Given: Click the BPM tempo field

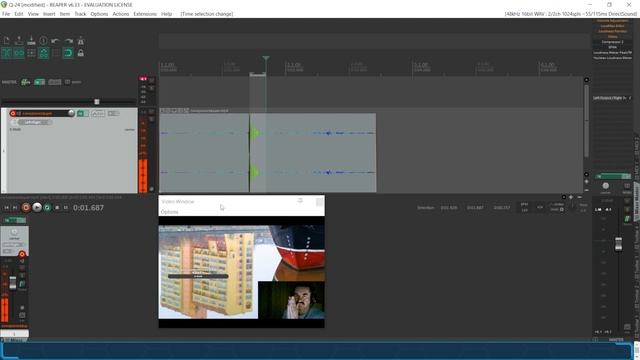Looking at the screenshot, I should (524, 207).
